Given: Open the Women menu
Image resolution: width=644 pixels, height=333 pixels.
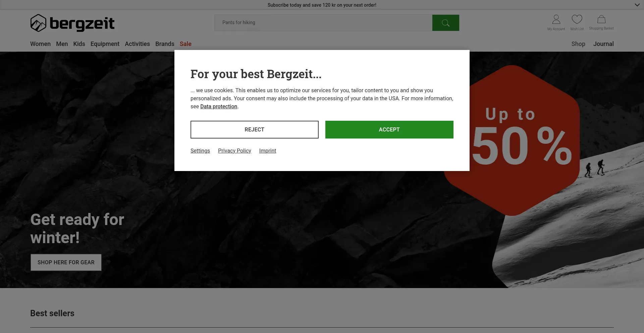Looking at the screenshot, I should [x=40, y=44].
